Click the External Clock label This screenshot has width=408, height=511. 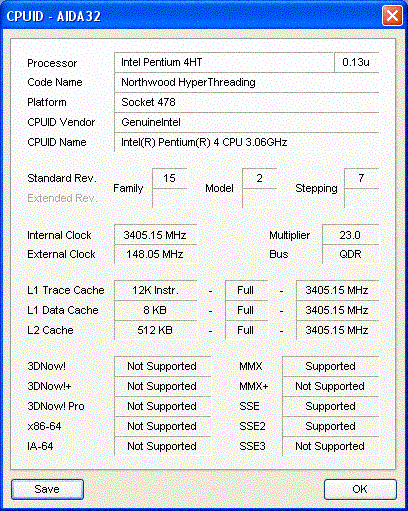click(x=61, y=254)
